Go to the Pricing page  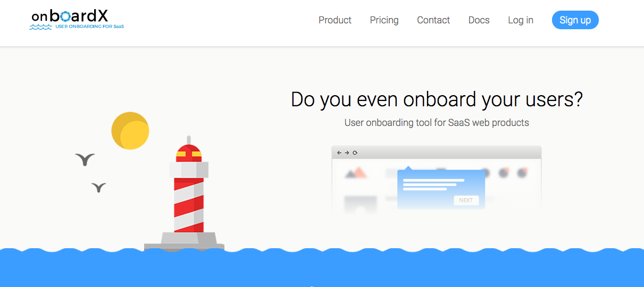384,20
